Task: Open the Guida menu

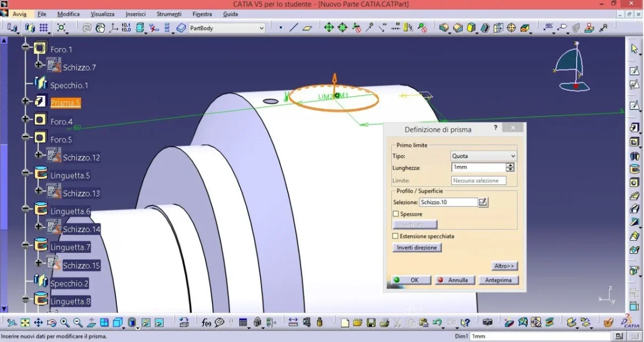Action: (231, 14)
